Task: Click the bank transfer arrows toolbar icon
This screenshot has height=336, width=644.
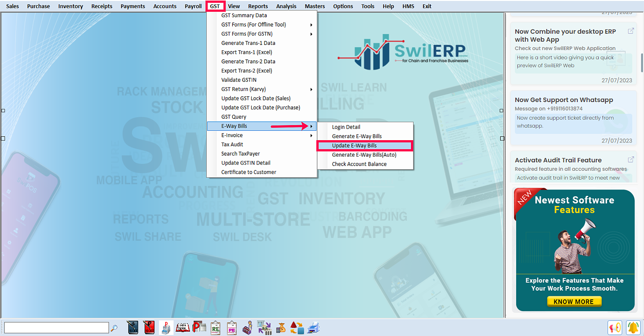Action: (264, 328)
